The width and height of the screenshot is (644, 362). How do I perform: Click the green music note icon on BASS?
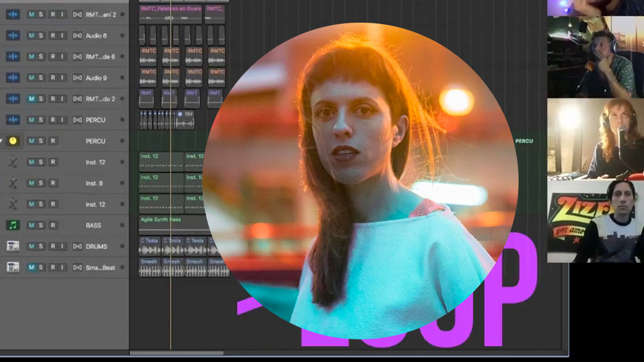pos(13,225)
